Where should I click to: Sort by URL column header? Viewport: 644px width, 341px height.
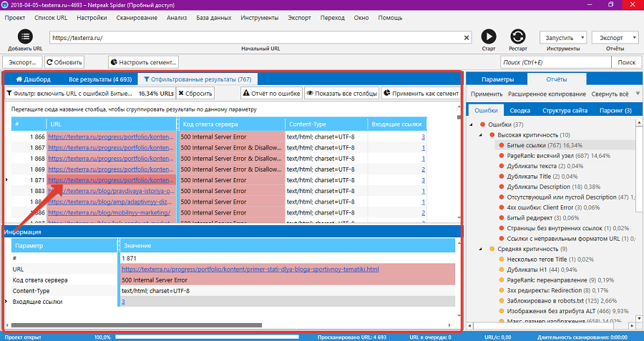[x=112, y=124]
